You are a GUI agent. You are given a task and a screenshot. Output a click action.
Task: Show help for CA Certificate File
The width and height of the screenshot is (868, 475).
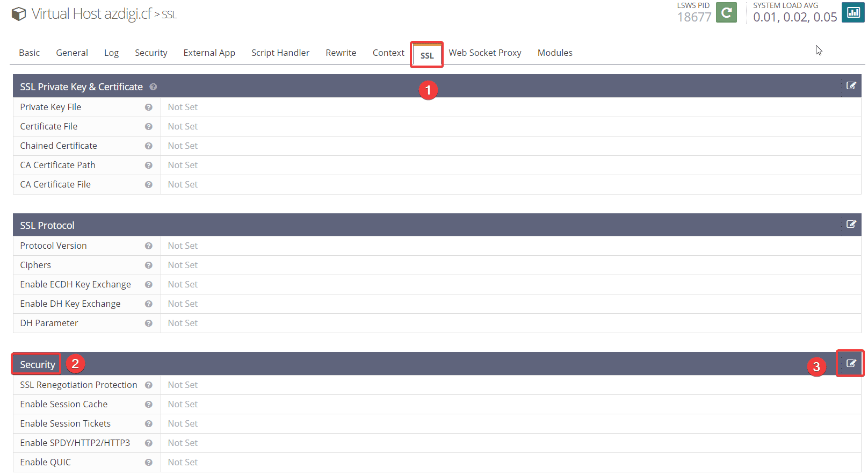(149, 185)
